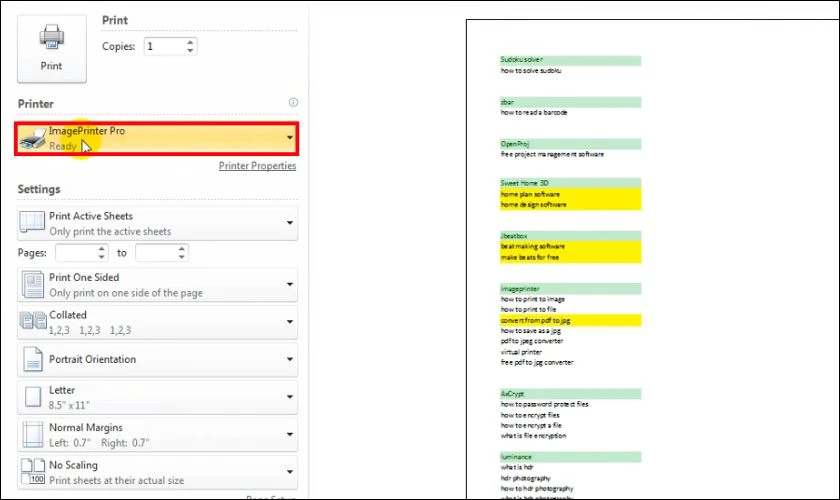
Task: Click the Collated pages icon
Action: tap(33, 320)
